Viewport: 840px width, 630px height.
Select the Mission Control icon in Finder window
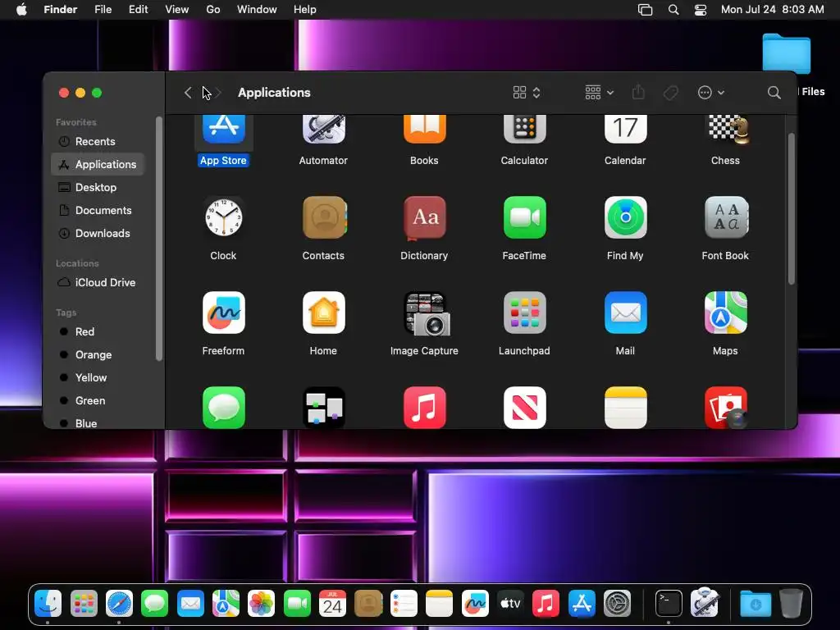pos(323,407)
